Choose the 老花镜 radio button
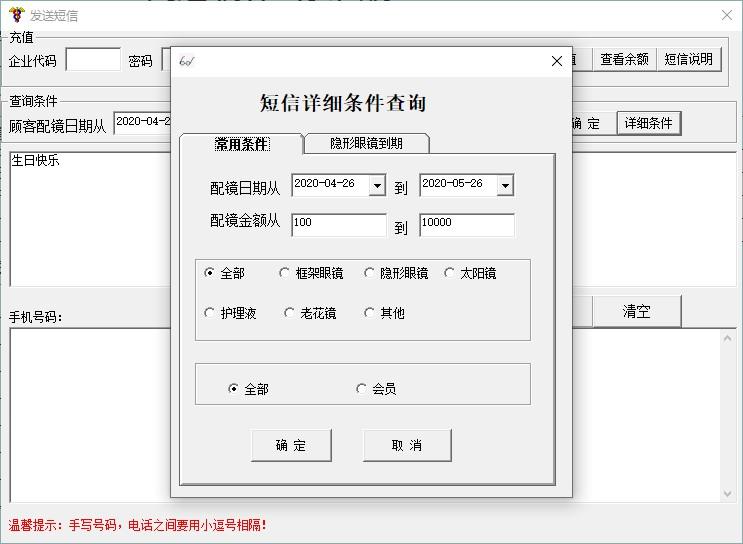Screen dimensions: 743x544 pyautogui.click(x=290, y=313)
